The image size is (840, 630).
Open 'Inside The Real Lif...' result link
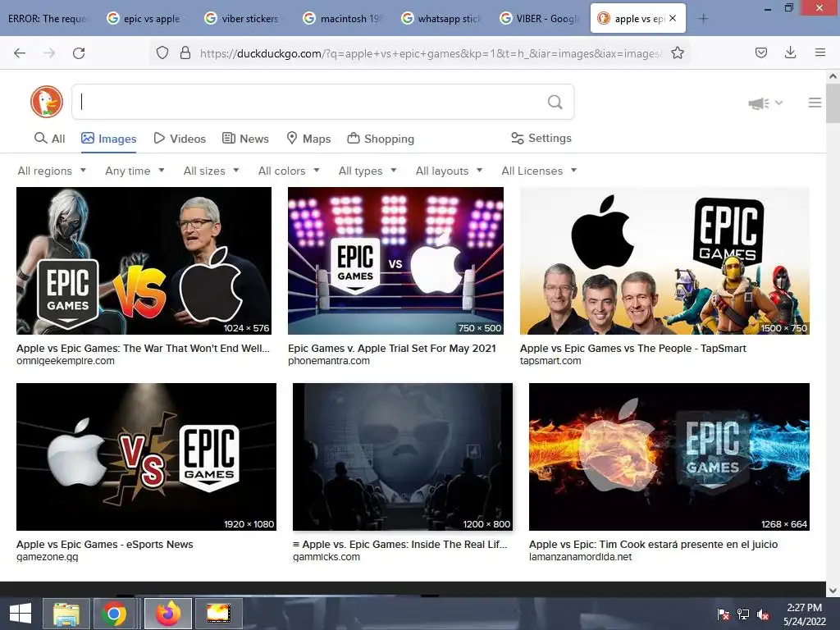pos(399,545)
